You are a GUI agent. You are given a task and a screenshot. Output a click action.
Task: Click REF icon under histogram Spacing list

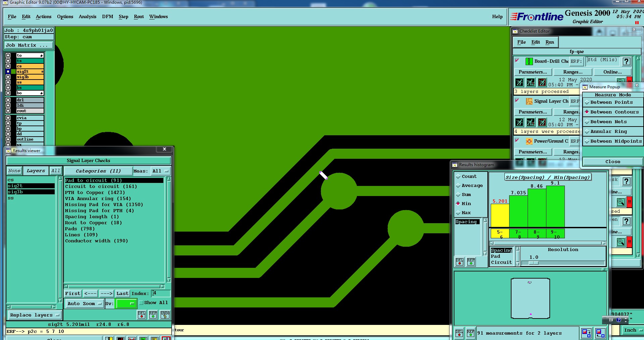(471, 262)
